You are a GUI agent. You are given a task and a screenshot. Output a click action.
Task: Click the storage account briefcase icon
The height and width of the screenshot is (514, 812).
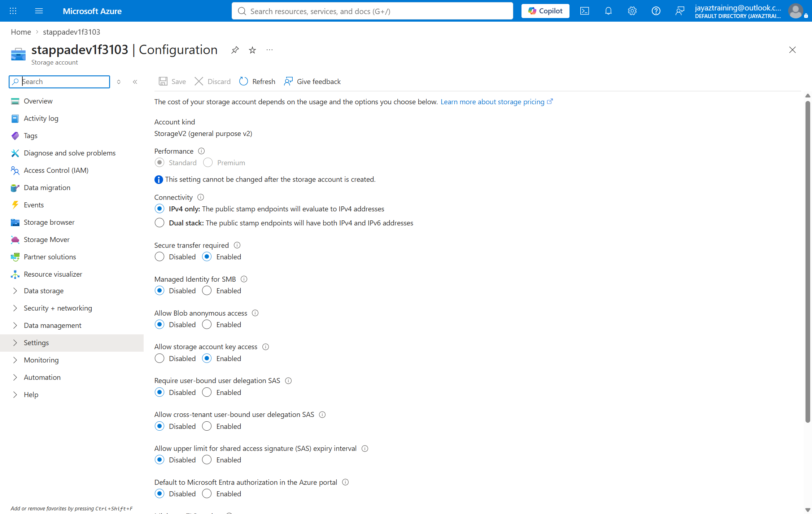tap(18, 54)
